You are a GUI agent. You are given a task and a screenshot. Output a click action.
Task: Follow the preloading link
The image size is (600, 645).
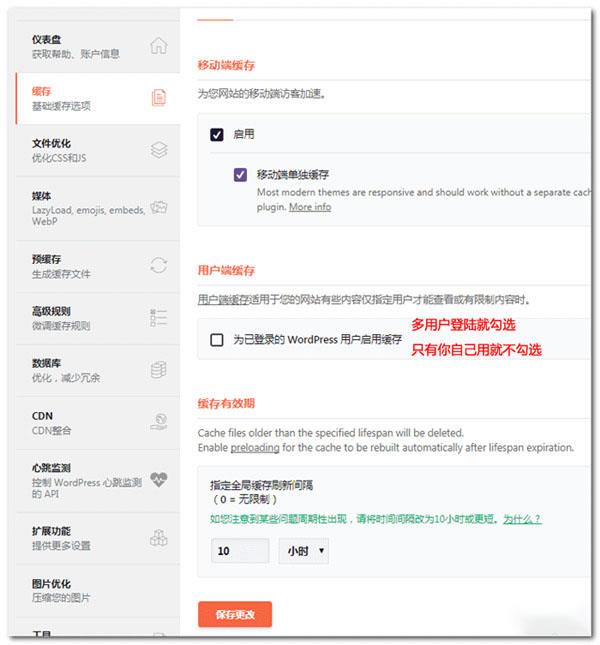tap(255, 448)
